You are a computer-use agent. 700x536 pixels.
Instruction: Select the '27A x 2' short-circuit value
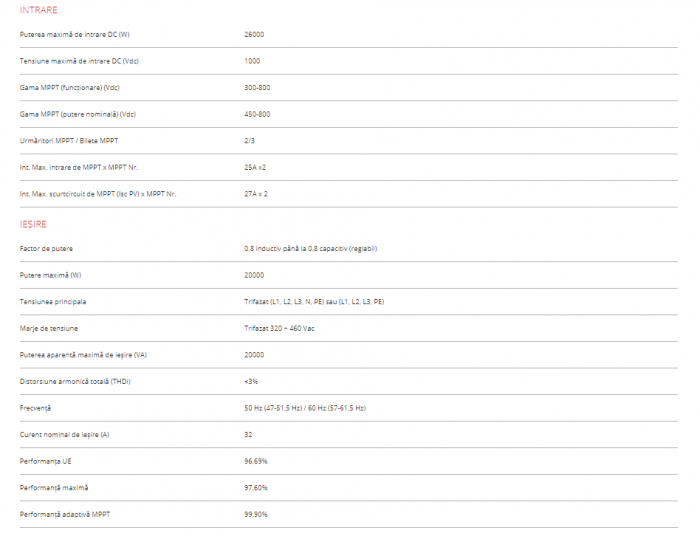pyautogui.click(x=256, y=194)
